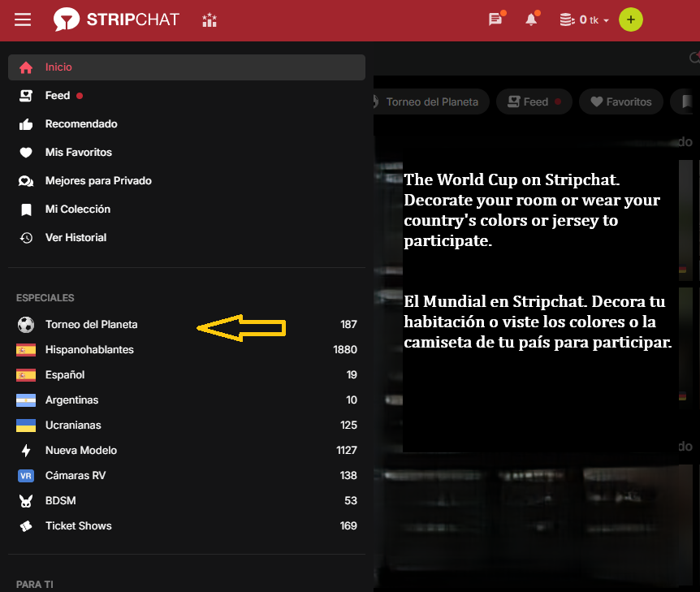The height and width of the screenshot is (592, 700).
Task: Click the flag beside Español
Action: click(26, 375)
